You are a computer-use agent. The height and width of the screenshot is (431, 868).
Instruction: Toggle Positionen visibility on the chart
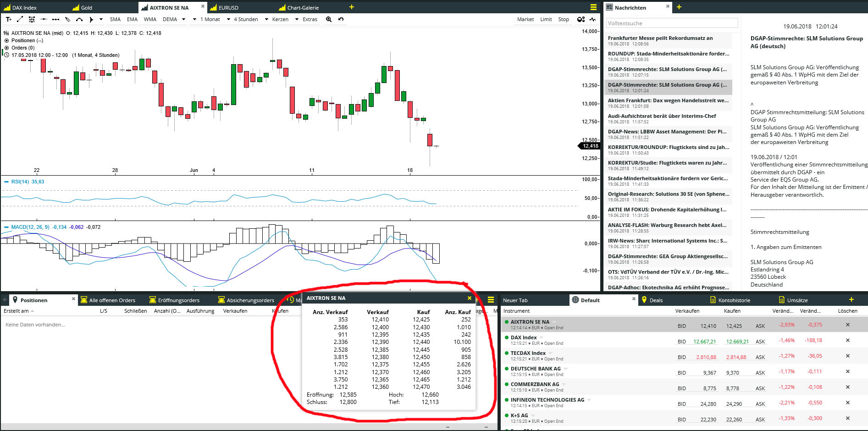[x=6, y=40]
